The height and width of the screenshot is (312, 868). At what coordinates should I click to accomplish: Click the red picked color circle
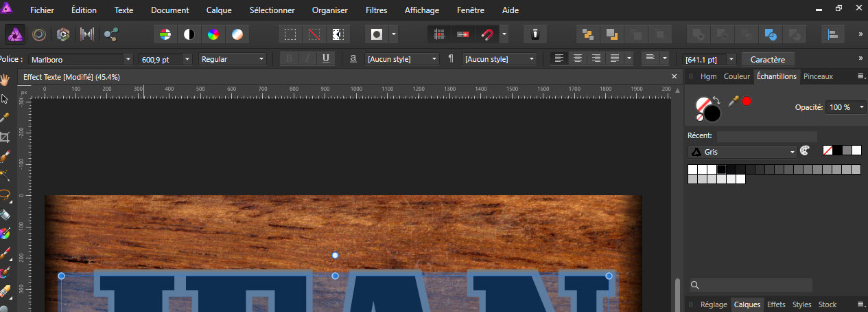(x=747, y=101)
